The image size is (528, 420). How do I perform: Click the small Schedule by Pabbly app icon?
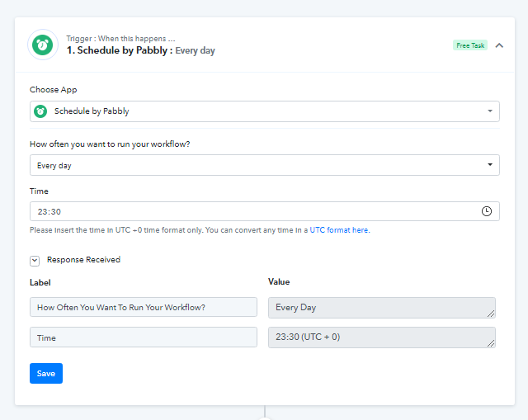40,111
